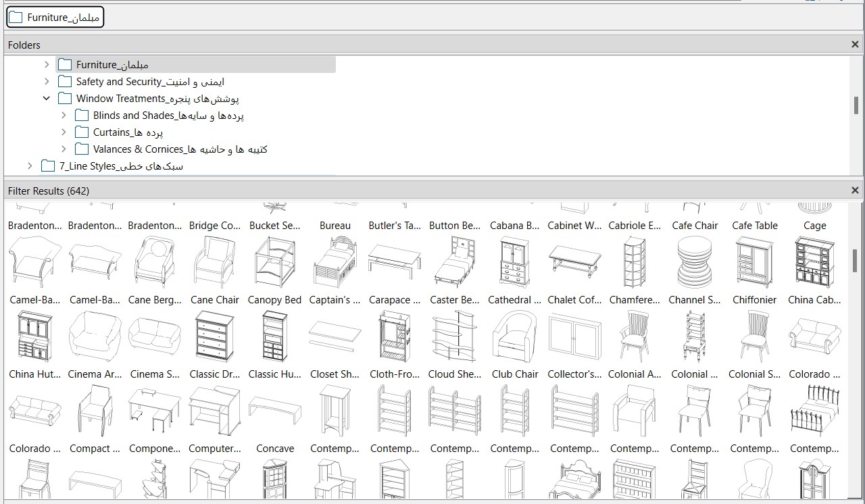Select the Cane Chair symbol

[215, 263]
